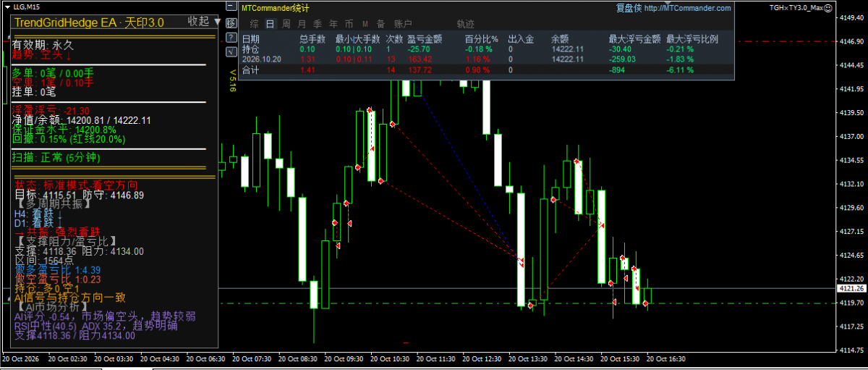The height and width of the screenshot is (370, 868).
Task: Click the 盈亏金额 column header
Action: pos(424,38)
